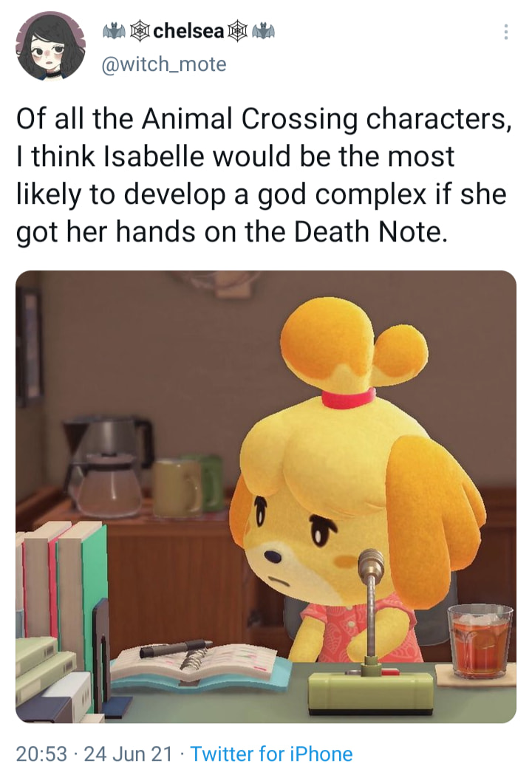532x775 pixels.
Task: Click the 24 Jun 21 date
Action: pyautogui.click(x=128, y=754)
